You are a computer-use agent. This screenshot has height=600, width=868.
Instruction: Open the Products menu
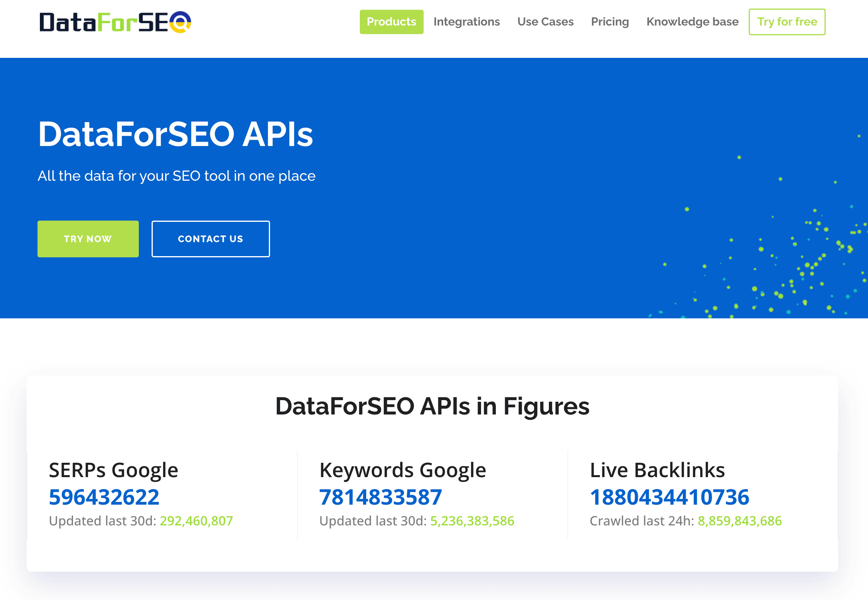click(x=391, y=22)
